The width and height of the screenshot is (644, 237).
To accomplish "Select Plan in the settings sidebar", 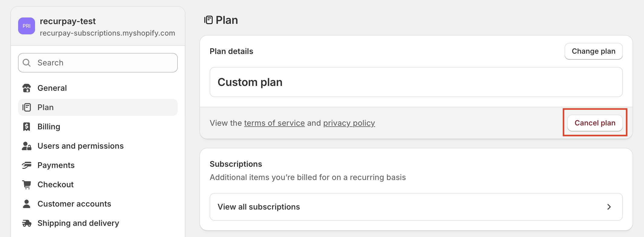I will pyautogui.click(x=45, y=107).
